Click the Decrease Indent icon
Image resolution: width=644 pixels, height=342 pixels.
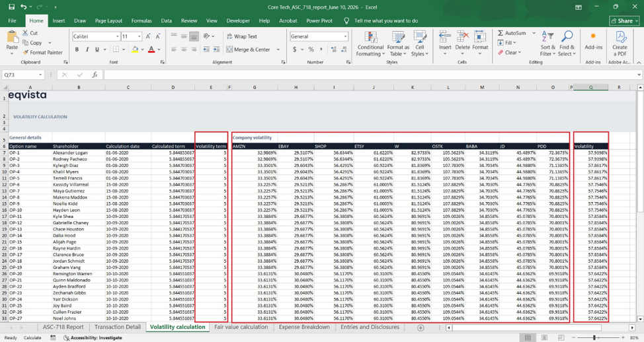tap(206, 50)
